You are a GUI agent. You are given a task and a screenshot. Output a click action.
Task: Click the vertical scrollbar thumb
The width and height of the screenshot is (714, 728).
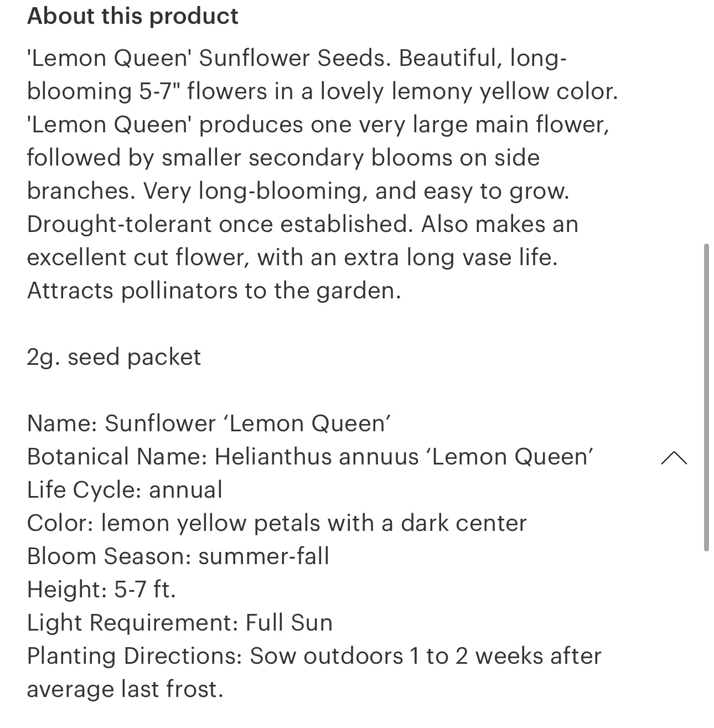tap(706, 397)
